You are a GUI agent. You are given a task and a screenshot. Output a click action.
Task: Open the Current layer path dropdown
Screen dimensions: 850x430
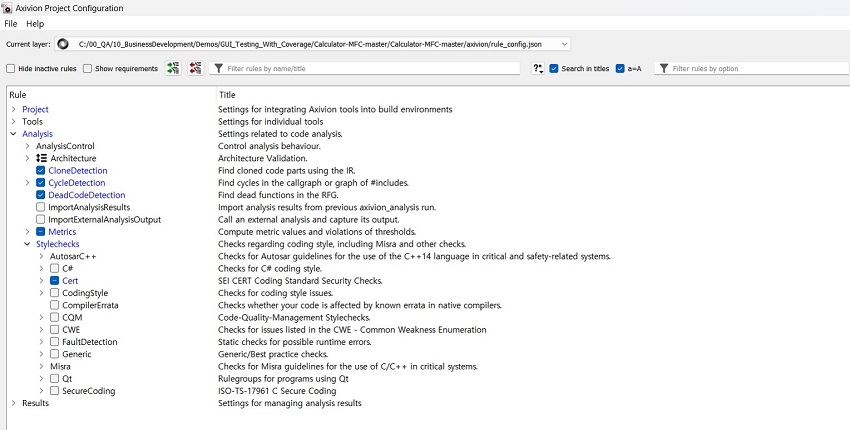565,44
